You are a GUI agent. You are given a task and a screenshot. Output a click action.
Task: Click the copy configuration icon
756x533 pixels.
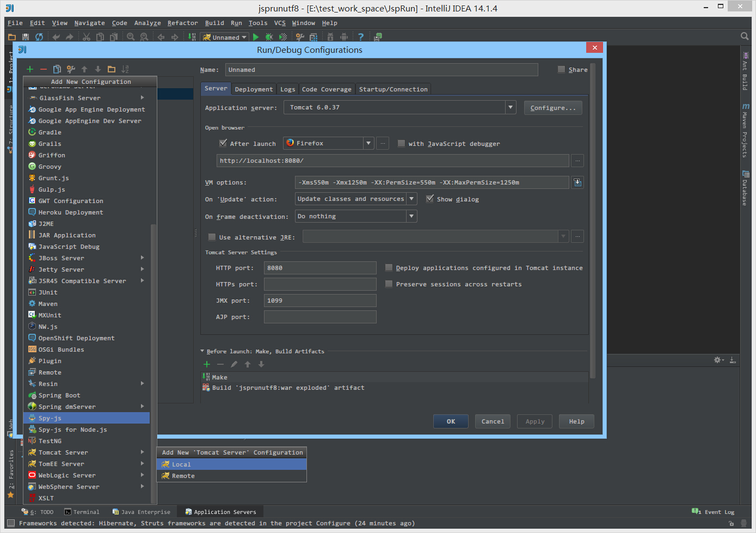57,69
